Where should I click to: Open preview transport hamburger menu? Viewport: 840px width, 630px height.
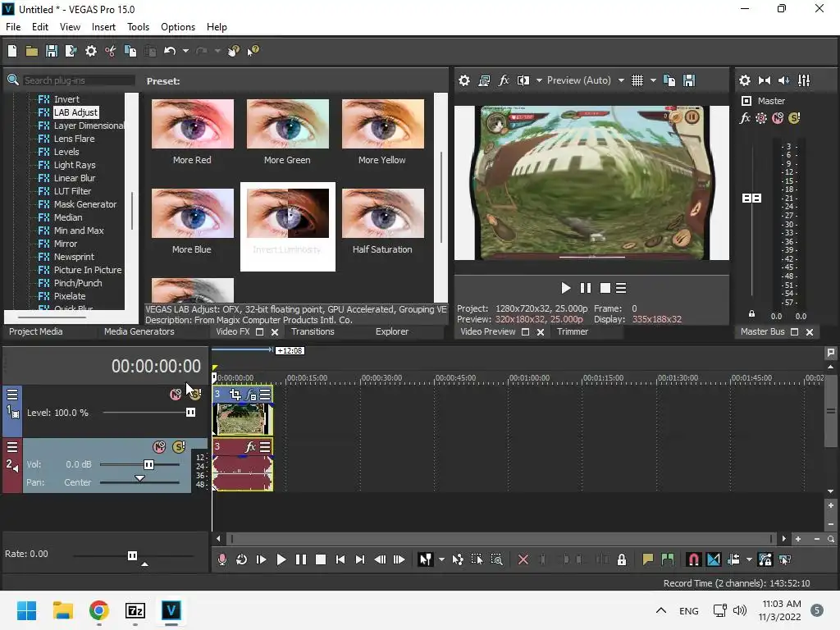click(x=621, y=288)
